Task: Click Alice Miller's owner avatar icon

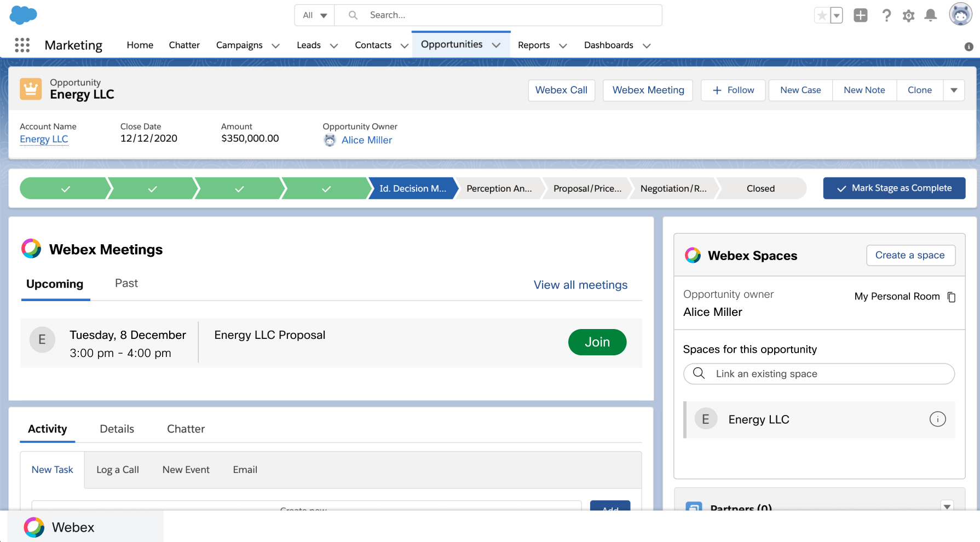Action: [x=330, y=141]
